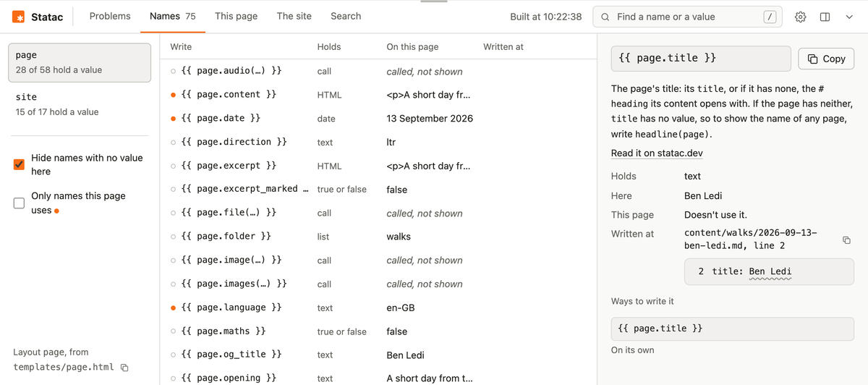Select the {{ page.opening }} row
Image resolution: width=868 pixels, height=385 pixels.
coord(378,378)
